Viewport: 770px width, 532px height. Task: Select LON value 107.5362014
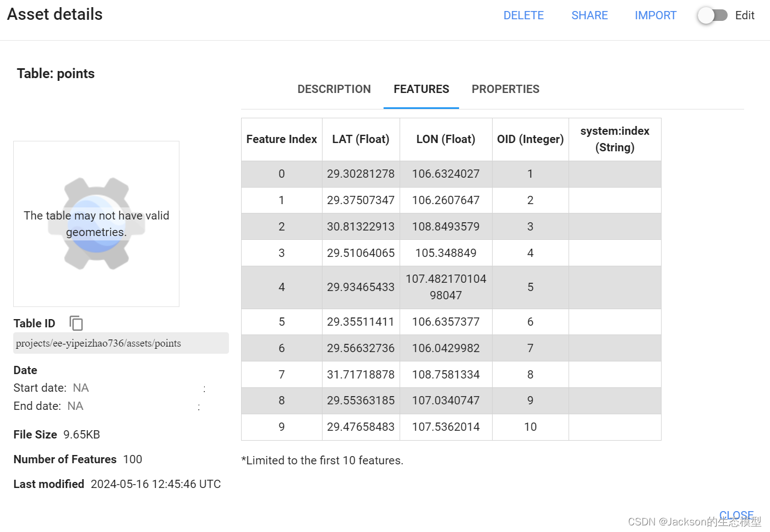(x=446, y=427)
